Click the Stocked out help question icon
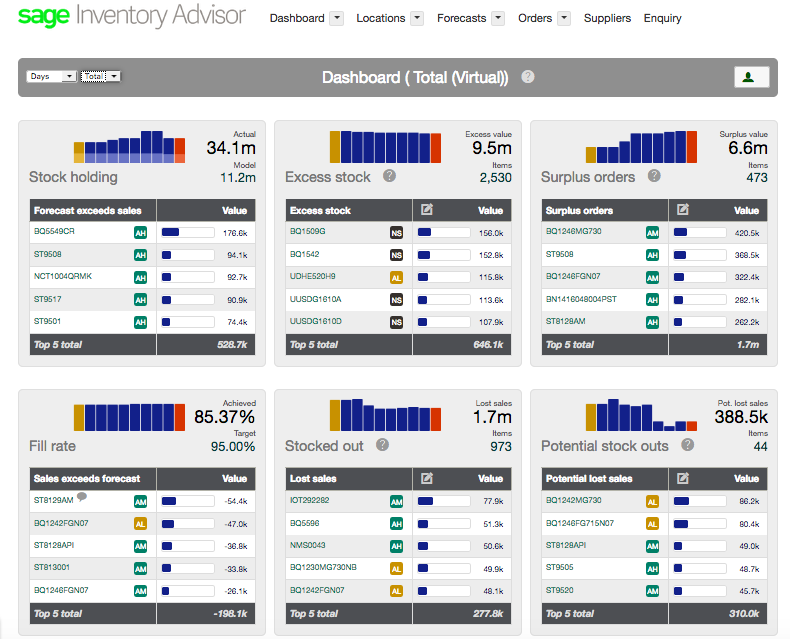 (x=382, y=444)
